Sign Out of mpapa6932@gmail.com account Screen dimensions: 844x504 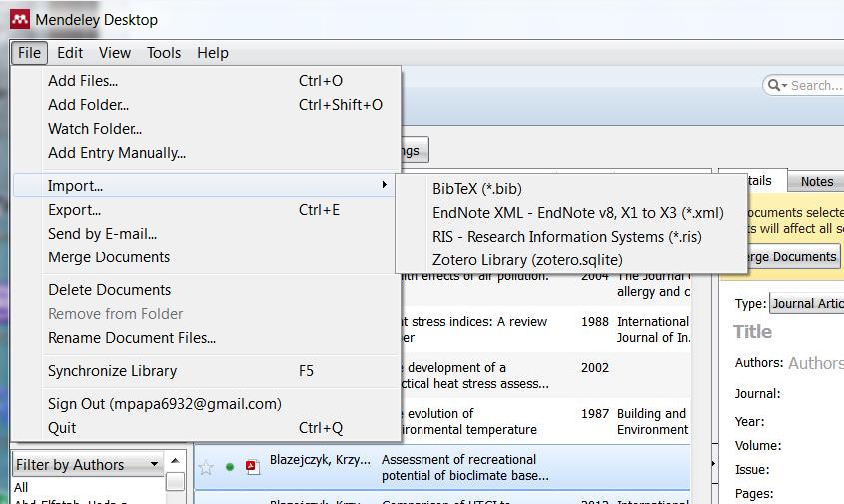206,404
